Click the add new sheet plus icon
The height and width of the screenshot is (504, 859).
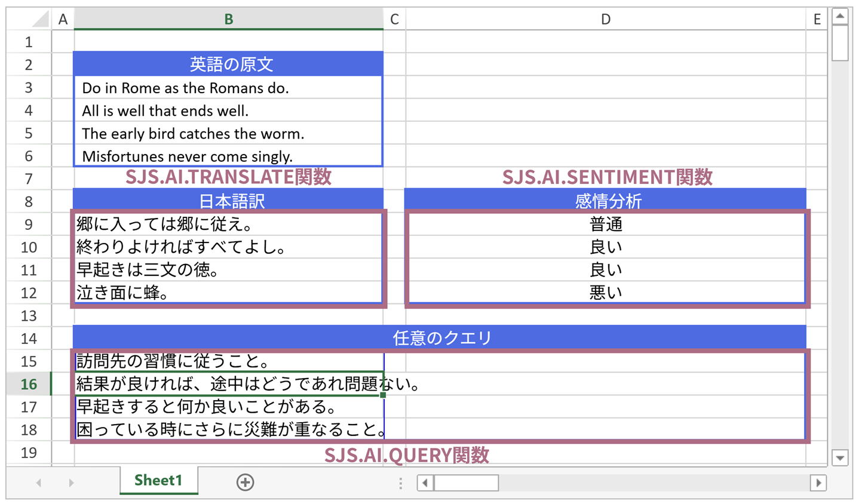point(245,482)
